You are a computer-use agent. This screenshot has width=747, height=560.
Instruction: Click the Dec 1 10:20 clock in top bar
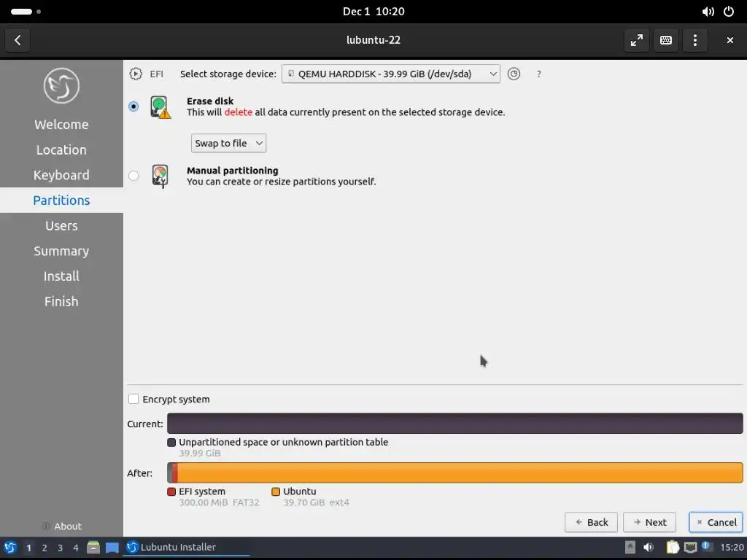point(373,12)
